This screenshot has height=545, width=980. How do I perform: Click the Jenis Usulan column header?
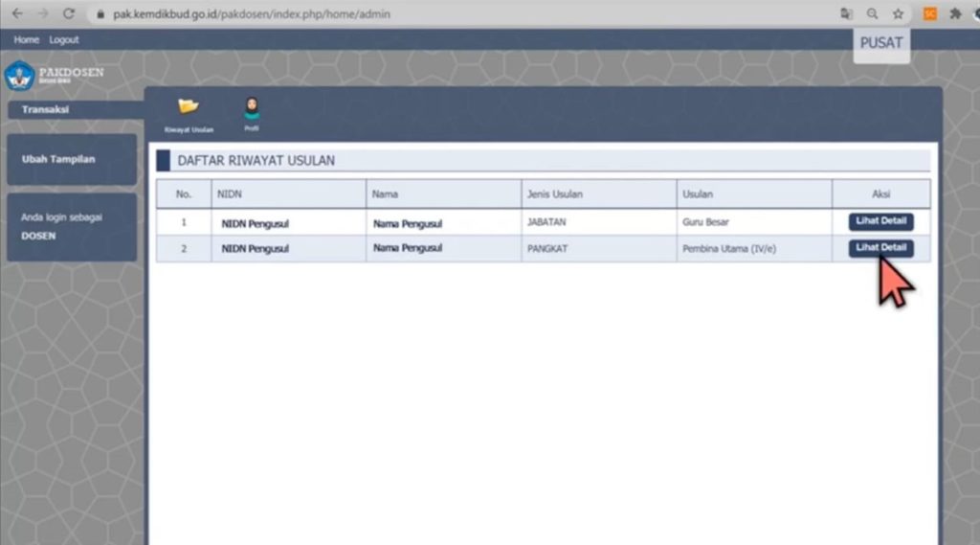click(599, 194)
